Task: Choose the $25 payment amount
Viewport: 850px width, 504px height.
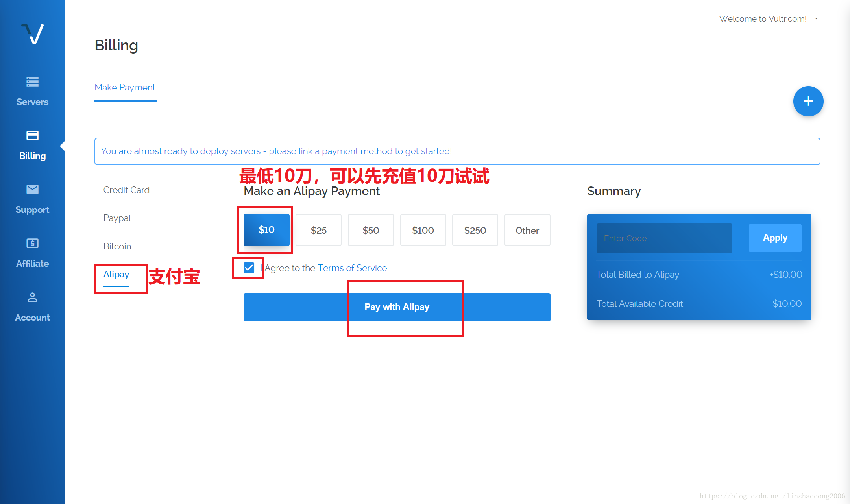Action: (318, 230)
